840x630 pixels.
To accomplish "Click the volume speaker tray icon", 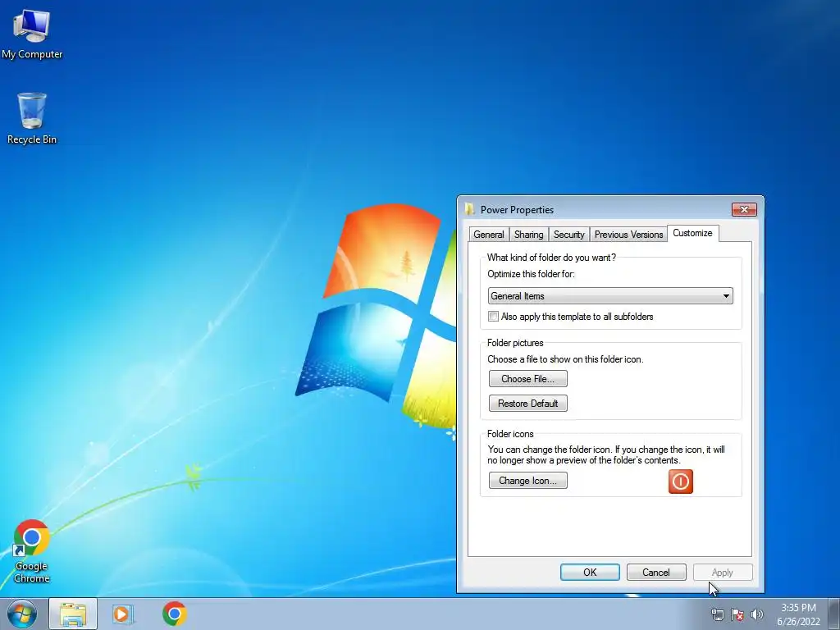I will (x=756, y=614).
